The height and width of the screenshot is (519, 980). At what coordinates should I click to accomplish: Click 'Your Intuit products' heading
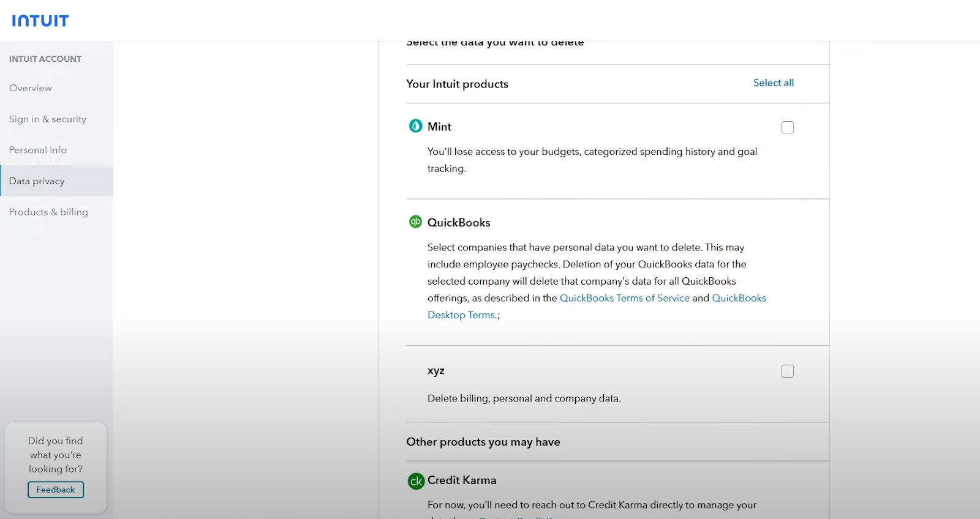(x=458, y=84)
